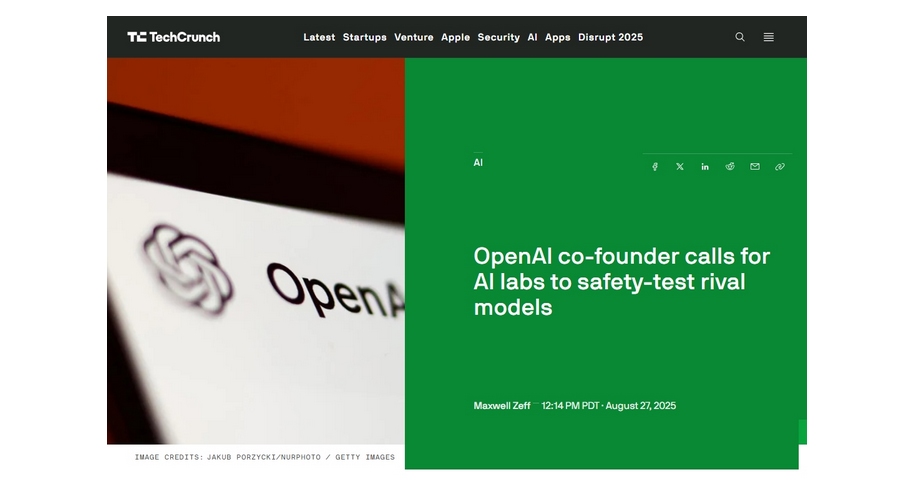Screen dimensions: 904x489
Task: Click the OpenAI logo hero image
Action: click(256, 251)
